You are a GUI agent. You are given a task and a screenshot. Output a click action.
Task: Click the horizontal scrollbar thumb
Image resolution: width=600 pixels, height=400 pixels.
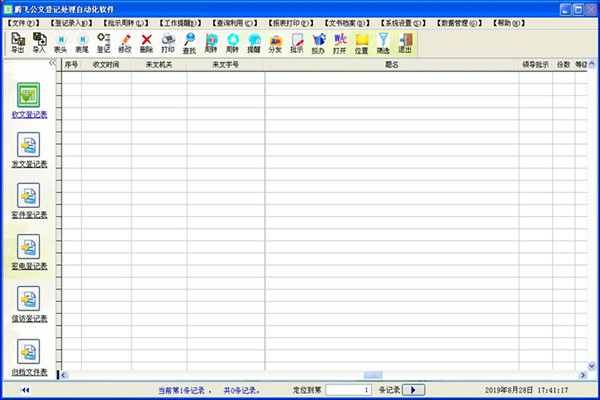(x=372, y=375)
